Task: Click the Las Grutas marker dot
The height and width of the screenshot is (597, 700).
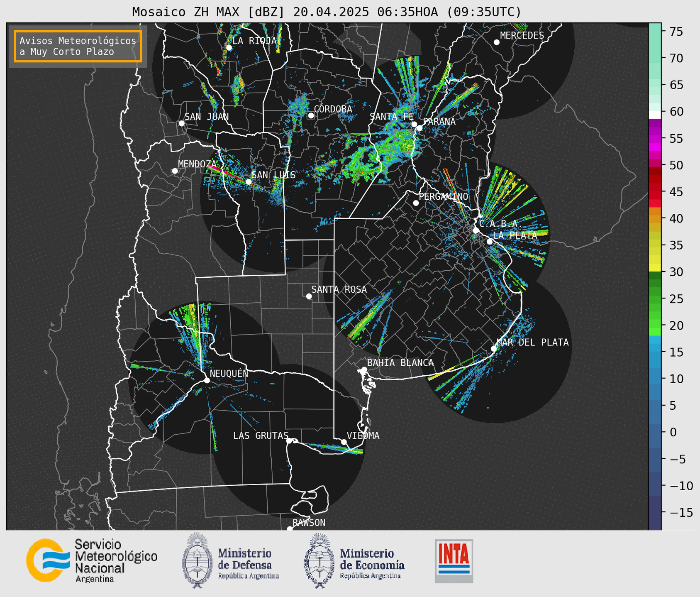Action: (x=289, y=441)
